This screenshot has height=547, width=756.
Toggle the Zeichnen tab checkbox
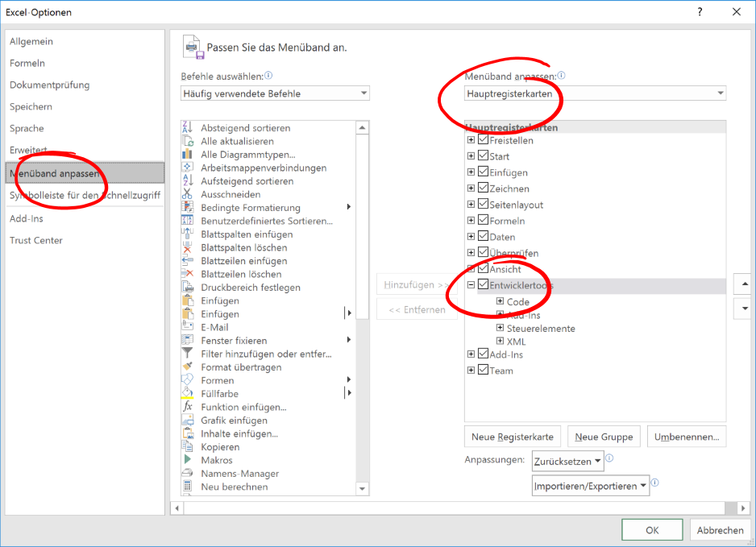[x=483, y=189]
